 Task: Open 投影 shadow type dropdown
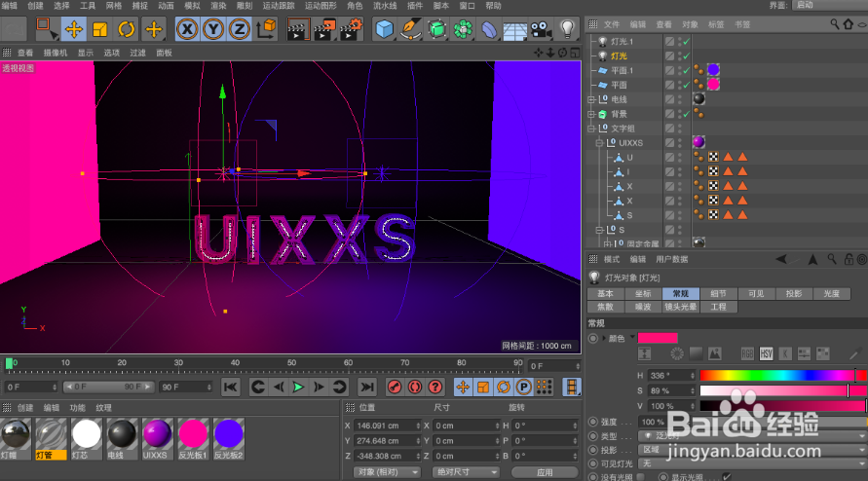click(752, 450)
